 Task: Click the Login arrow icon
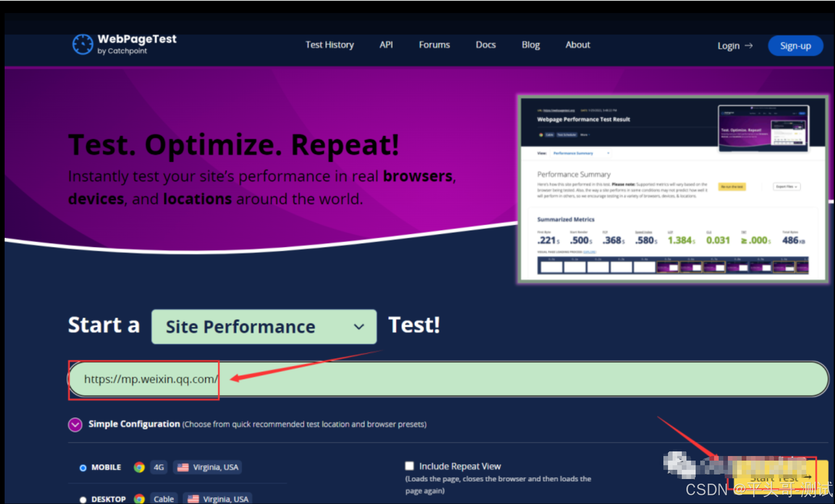[x=749, y=46]
